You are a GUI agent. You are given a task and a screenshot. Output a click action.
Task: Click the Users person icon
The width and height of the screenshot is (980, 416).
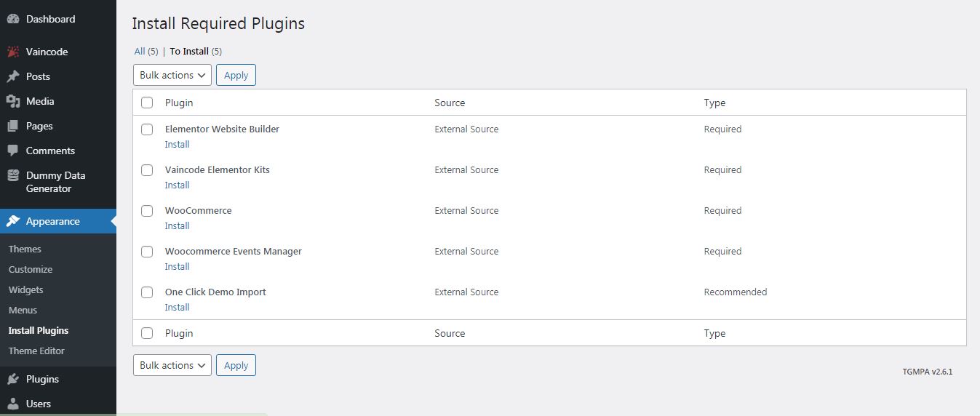[x=13, y=404]
